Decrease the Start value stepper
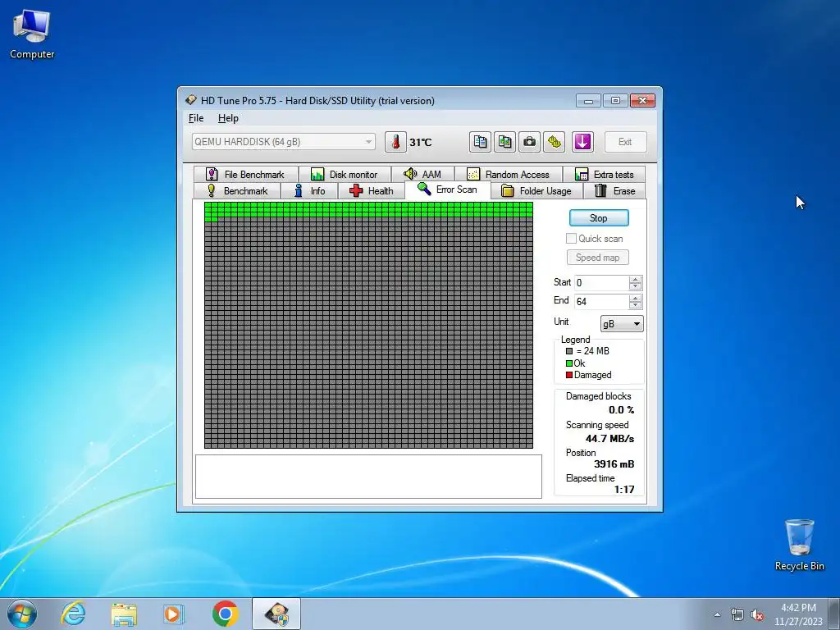The image size is (840, 630). (x=636, y=286)
